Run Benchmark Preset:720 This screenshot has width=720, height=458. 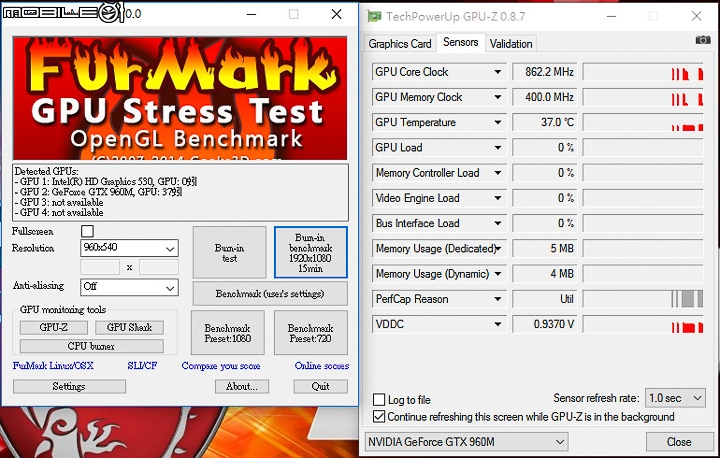tap(310, 333)
